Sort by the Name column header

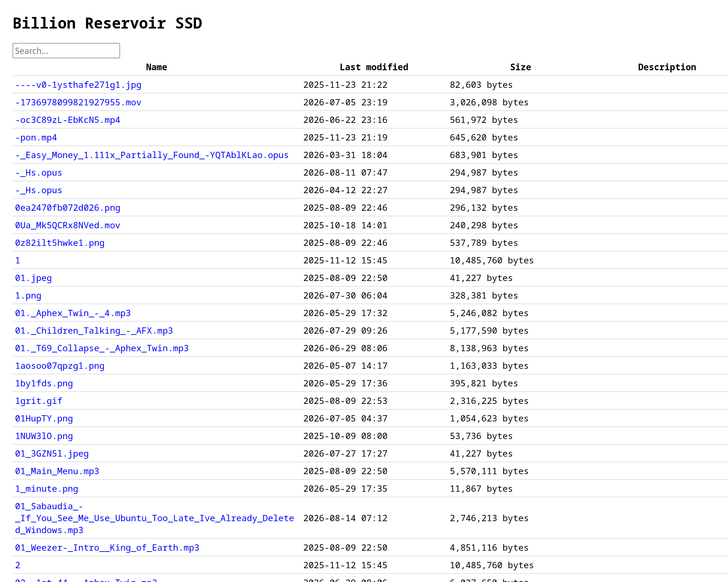click(156, 67)
